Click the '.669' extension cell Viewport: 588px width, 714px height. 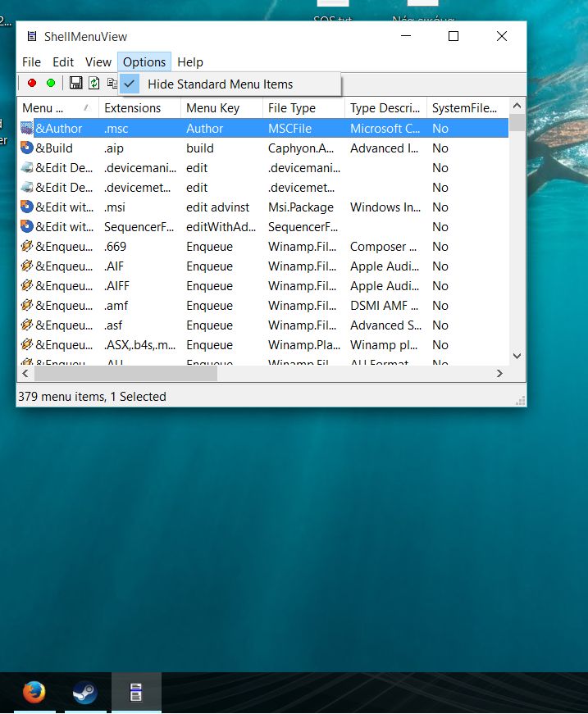click(x=116, y=247)
